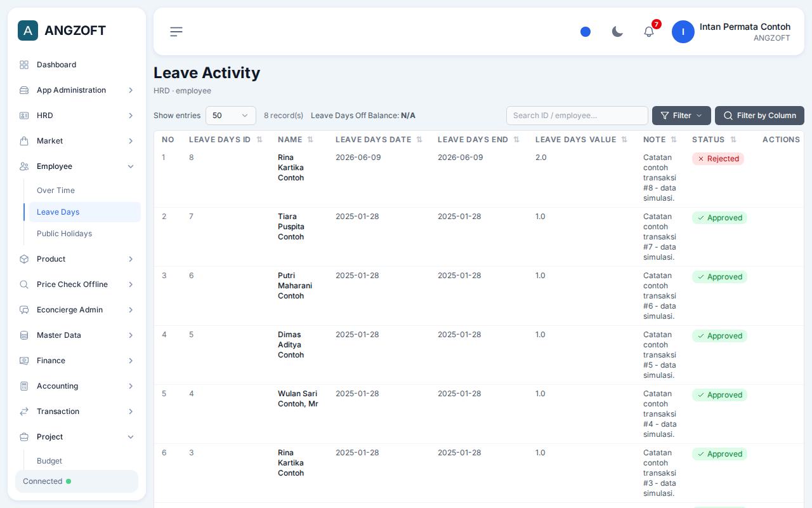
Task: Open notifications bell with 7 badge
Action: coord(649,31)
